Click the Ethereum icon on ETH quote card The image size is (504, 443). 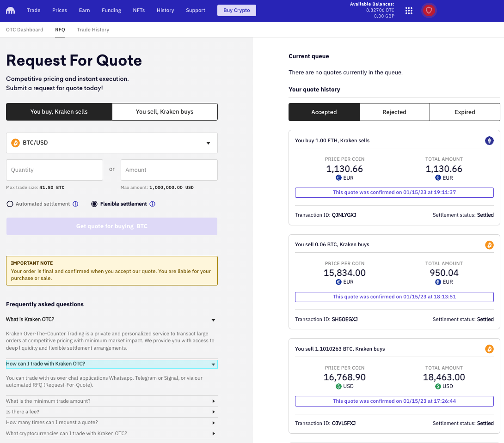[489, 141]
